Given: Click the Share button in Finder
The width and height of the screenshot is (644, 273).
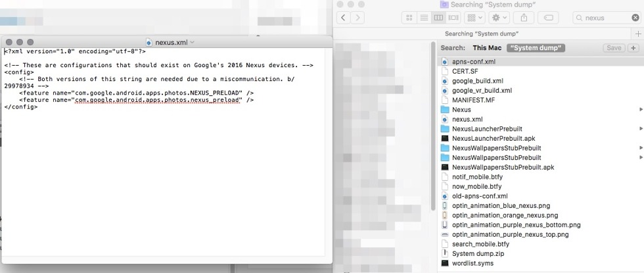Looking at the screenshot, I should 524,18.
